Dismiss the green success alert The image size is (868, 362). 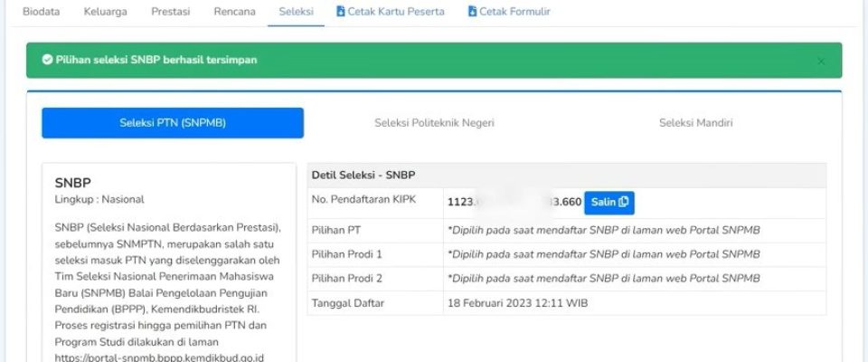[821, 62]
